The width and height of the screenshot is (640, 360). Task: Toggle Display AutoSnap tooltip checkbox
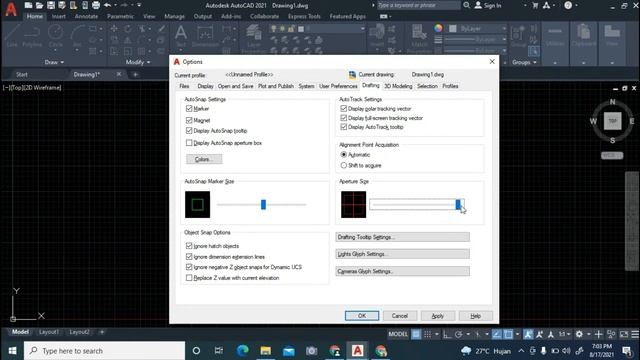click(189, 131)
